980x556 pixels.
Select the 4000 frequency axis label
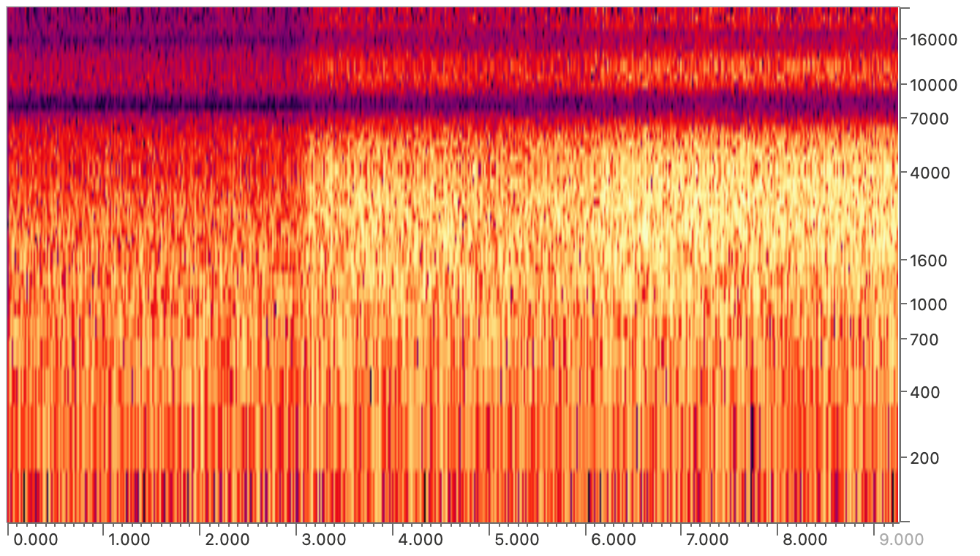(929, 173)
